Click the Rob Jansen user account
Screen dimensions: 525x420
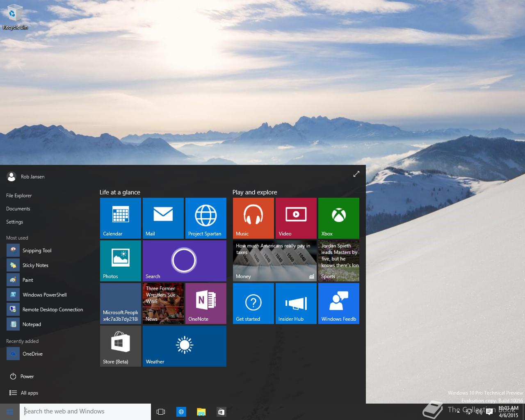tap(26, 177)
